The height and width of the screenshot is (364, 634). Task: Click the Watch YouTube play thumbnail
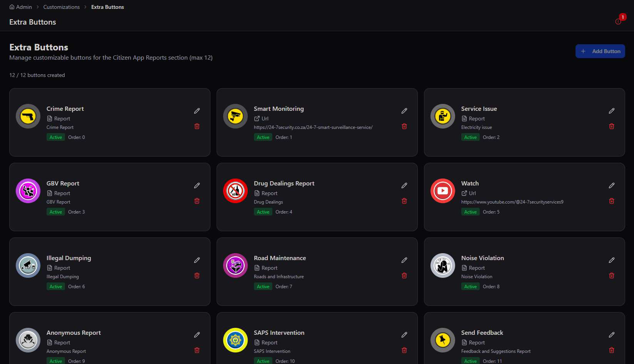pos(443,191)
